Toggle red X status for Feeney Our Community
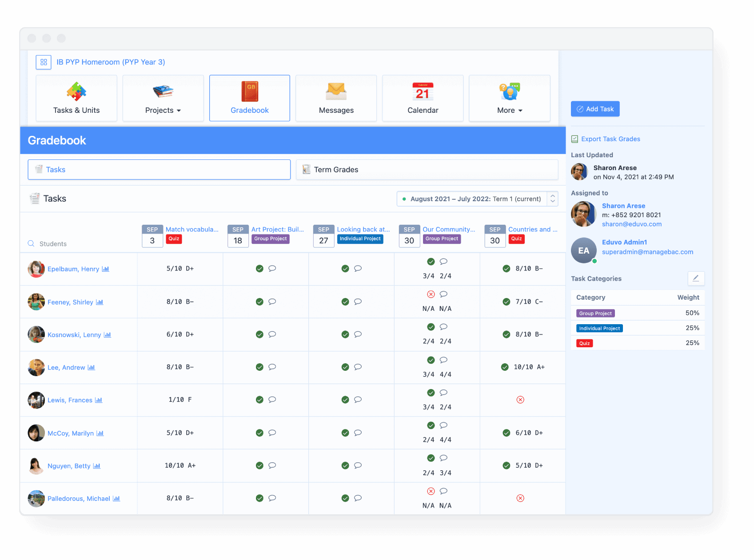 [x=431, y=294]
